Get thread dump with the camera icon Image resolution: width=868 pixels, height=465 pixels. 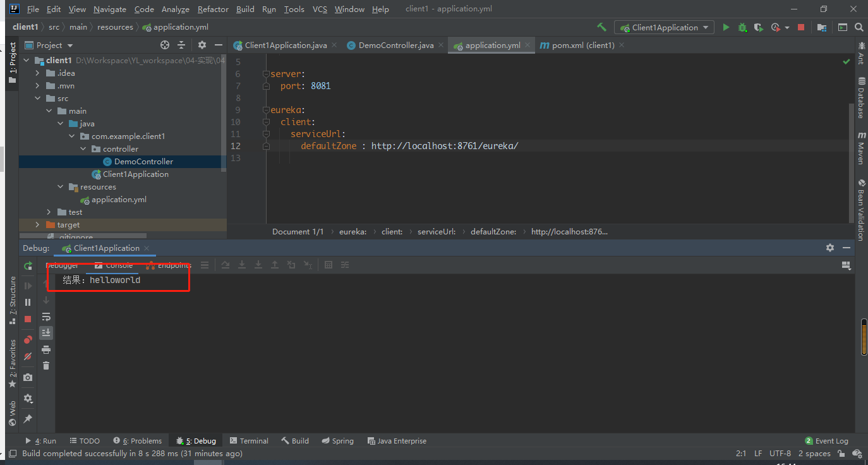[x=28, y=377]
